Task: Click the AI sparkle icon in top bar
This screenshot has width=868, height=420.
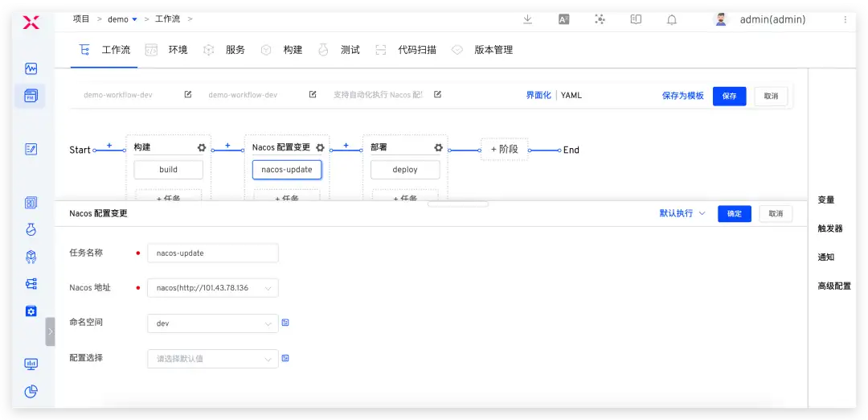Action: pos(600,19)
